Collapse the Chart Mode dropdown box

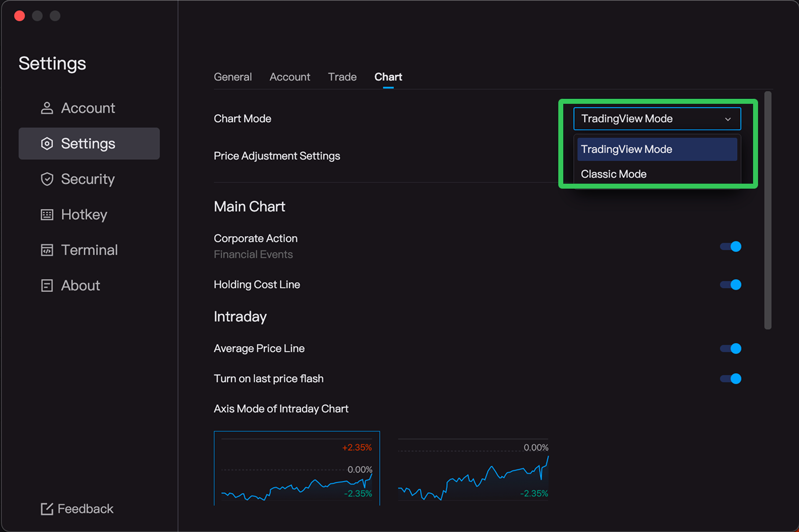(x=657, y=119)
